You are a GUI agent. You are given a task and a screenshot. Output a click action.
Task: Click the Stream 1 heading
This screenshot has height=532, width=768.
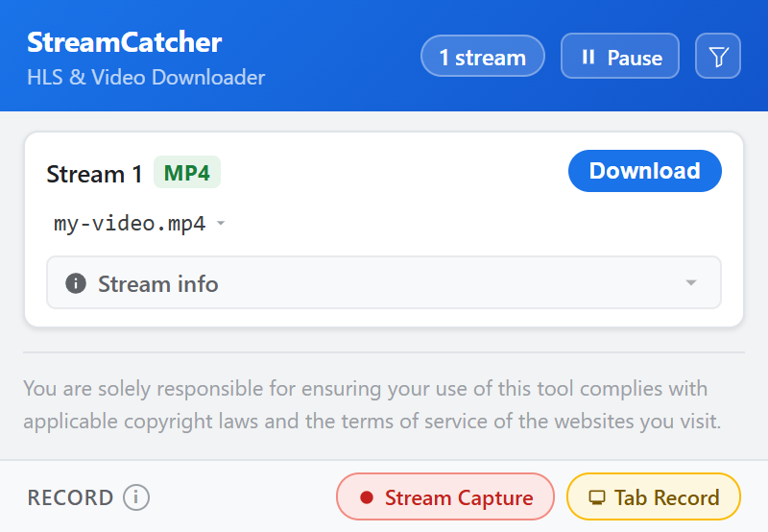(x=94, y=174)
